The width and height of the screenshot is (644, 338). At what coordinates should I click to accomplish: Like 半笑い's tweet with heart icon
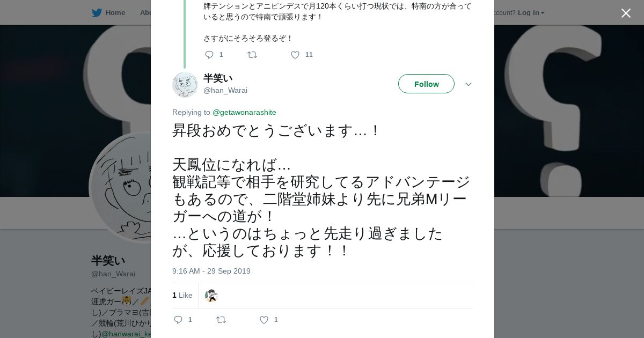coord(264,320)
